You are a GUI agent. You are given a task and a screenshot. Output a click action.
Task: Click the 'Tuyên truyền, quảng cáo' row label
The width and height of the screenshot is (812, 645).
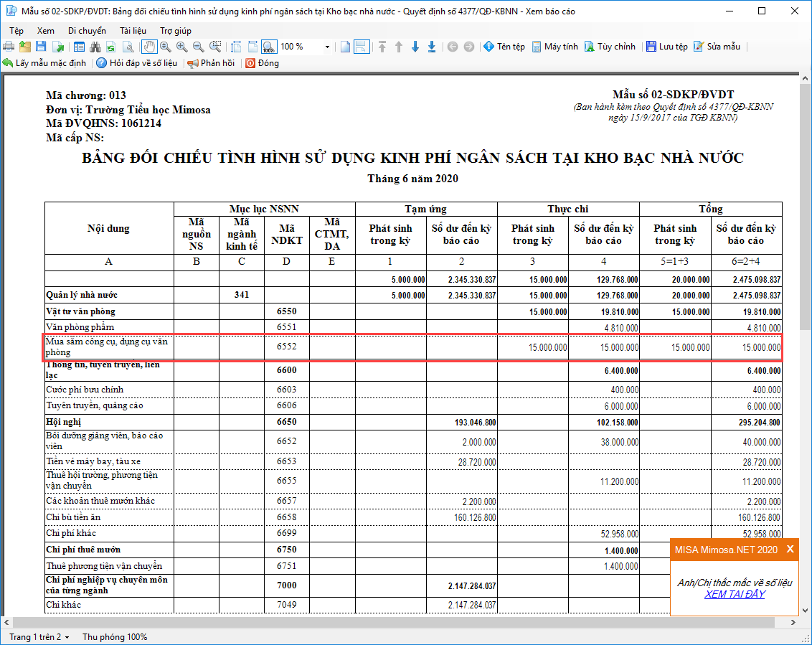click(x=94, y=405)
